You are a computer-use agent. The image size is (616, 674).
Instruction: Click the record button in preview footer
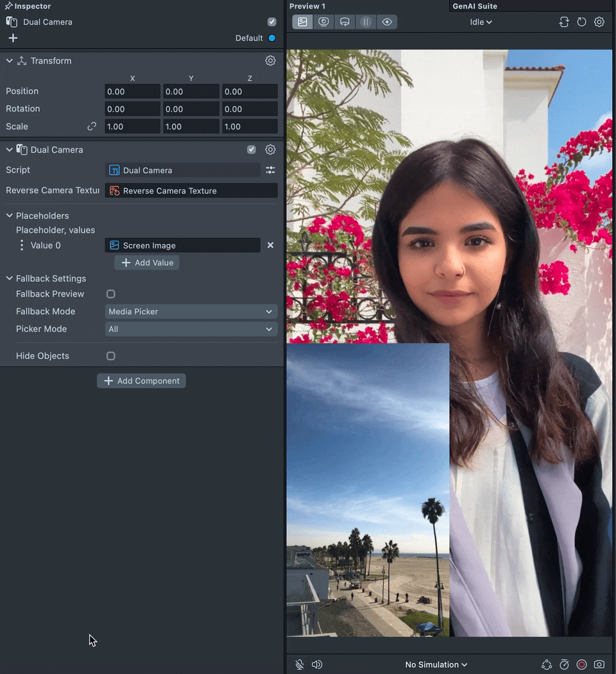pyautogui.click(x=581, y=664)
